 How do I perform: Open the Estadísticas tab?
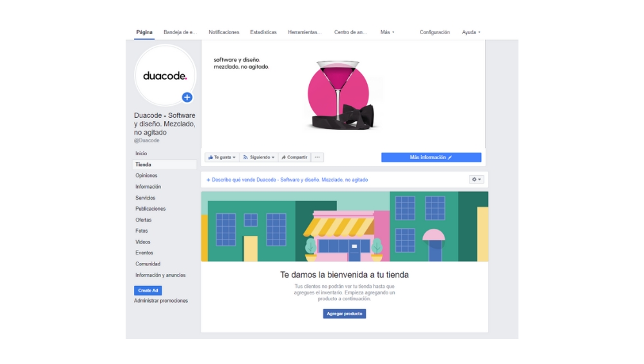click(263, 32)
